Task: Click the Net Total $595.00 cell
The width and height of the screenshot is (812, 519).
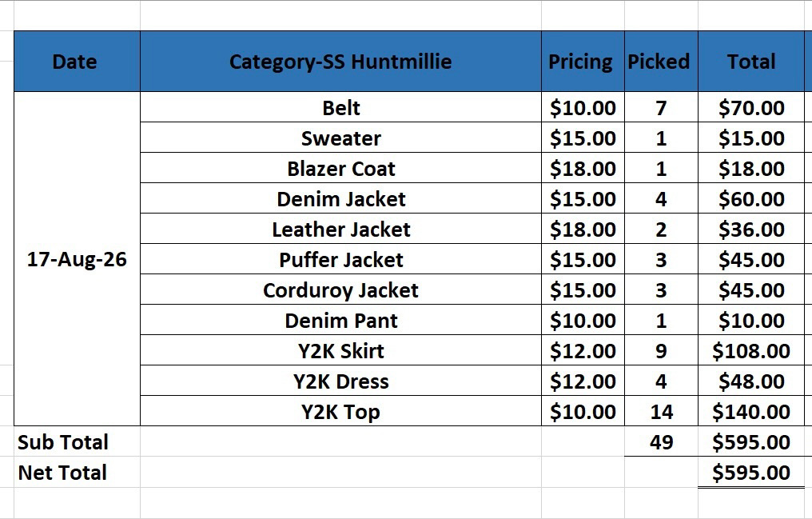Action: point(751,472)
